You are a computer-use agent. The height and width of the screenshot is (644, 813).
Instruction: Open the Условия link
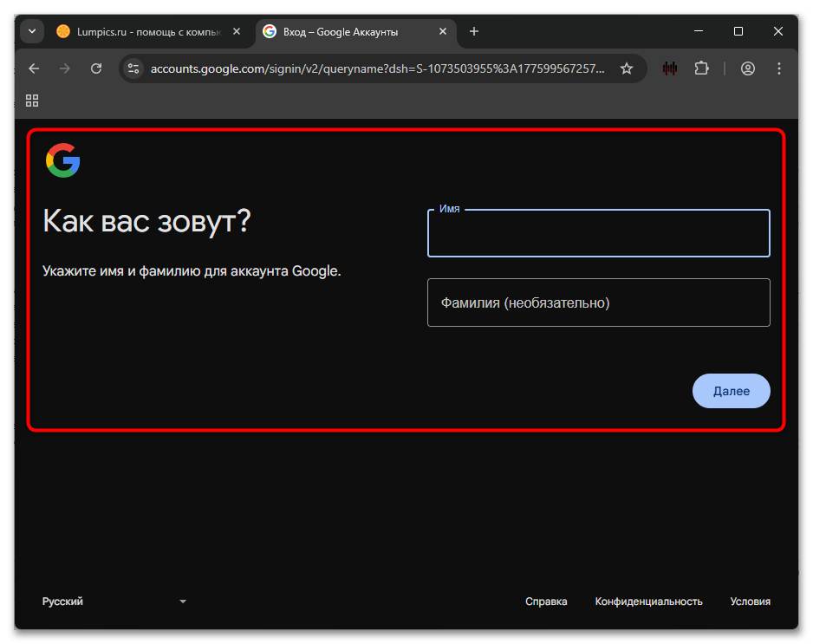point(751,602)
